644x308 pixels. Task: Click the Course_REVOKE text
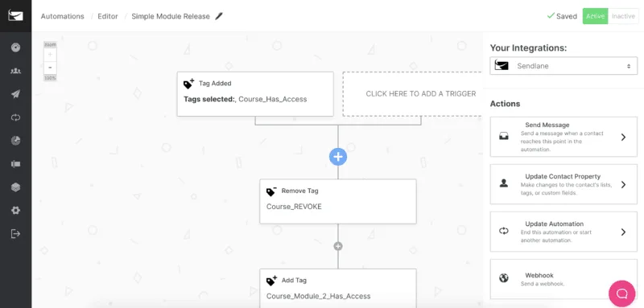click(x=294, y=207)
